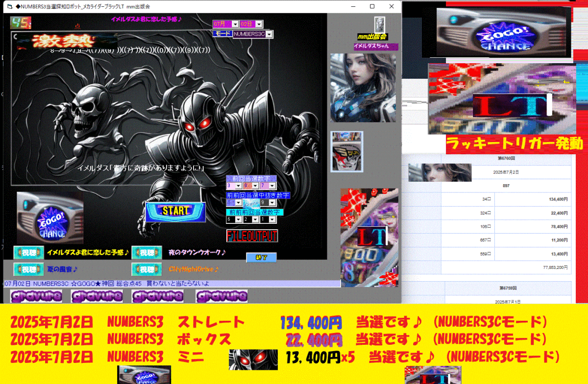Viewport: 588px width, 384px height.
Task: Click winning number 897 in results table
Action: tap(506, 186)
